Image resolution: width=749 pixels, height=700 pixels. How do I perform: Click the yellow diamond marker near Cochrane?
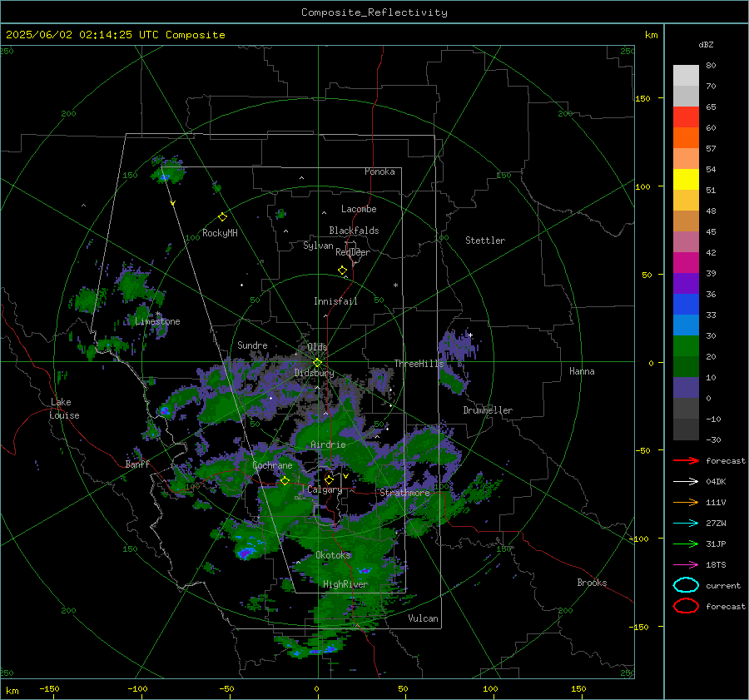tap(285, 481)
